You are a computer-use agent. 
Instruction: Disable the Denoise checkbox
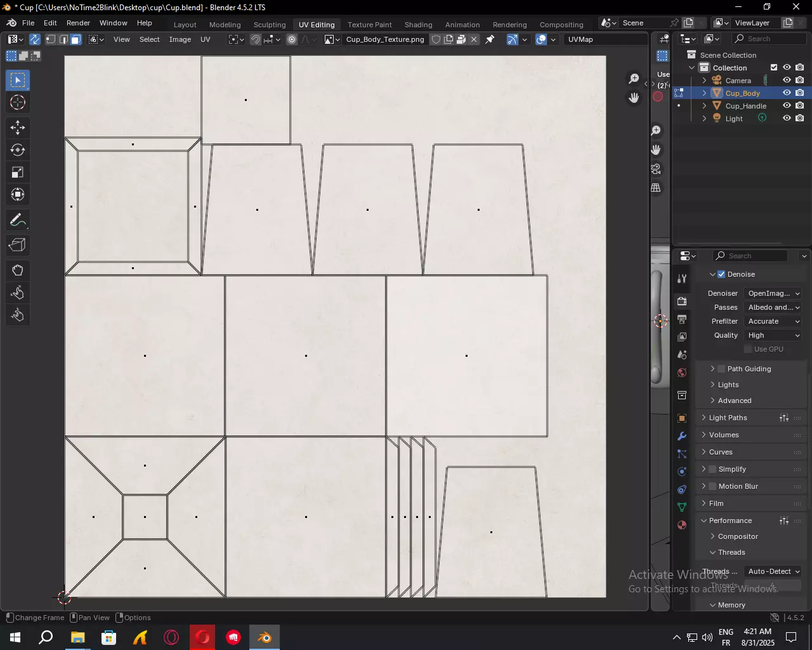721,274
